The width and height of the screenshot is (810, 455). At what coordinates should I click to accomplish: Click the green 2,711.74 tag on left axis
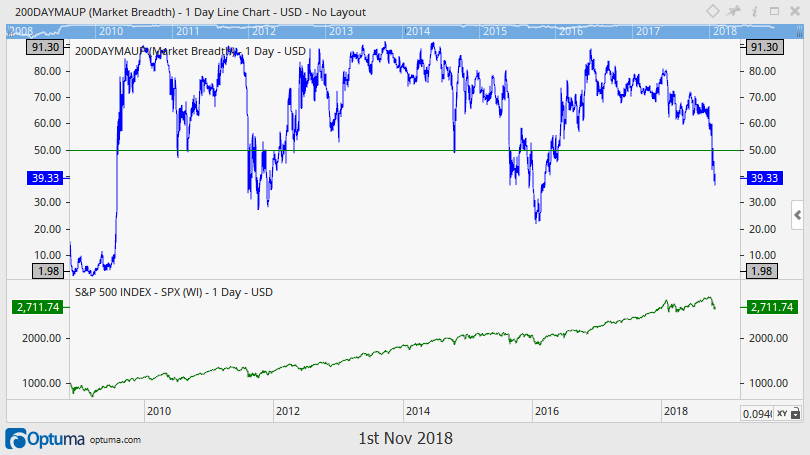click(x=38, y=307)
